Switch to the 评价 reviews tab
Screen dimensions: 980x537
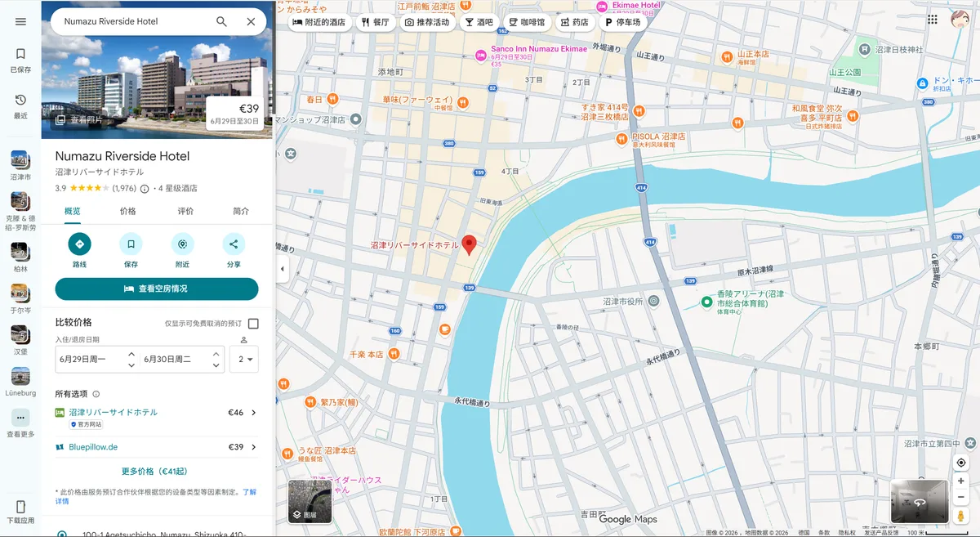click(x=185, y=211)
